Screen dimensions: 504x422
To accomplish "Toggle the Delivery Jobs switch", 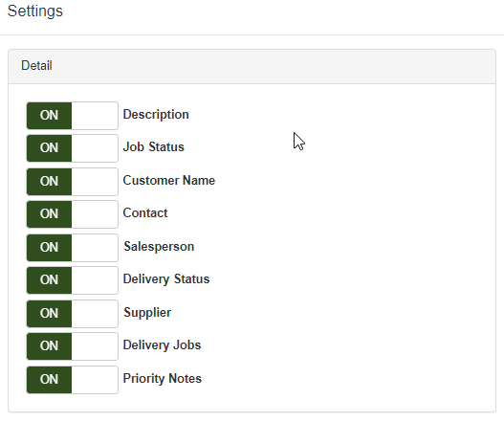I will pyautogui.click(x=73, y=346).
